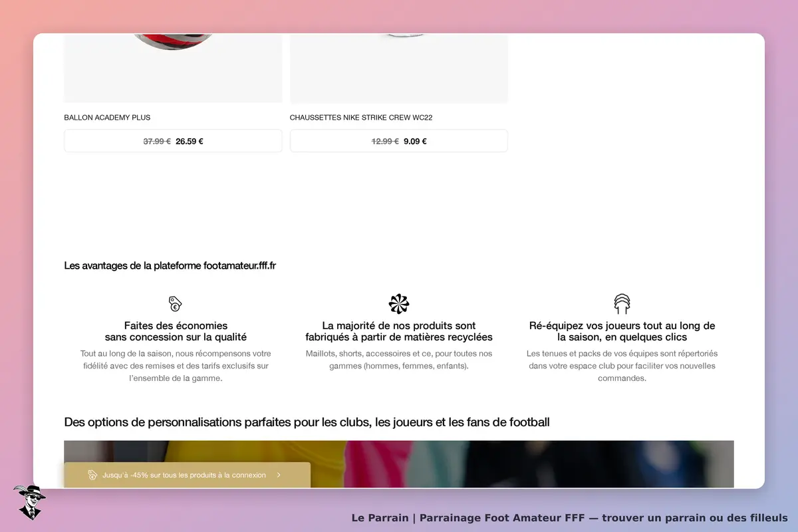Open the Ballon Academy Plus product title
798x532 pixels.
click(x=107, y=118)
